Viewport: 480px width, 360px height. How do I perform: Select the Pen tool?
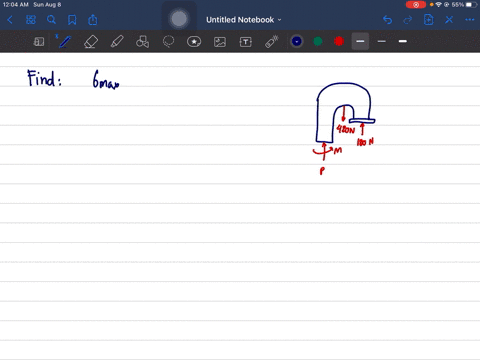tap(65, 42)
